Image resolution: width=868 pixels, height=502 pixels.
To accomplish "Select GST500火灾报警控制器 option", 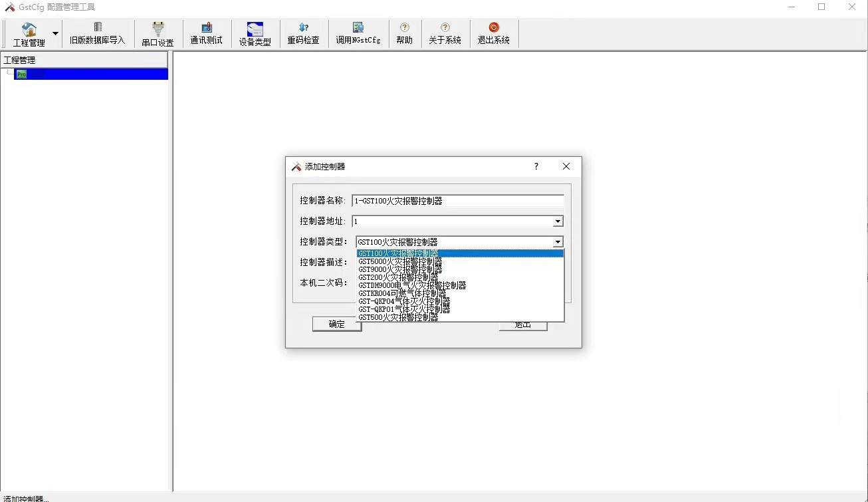I will (x=460, y=317).
